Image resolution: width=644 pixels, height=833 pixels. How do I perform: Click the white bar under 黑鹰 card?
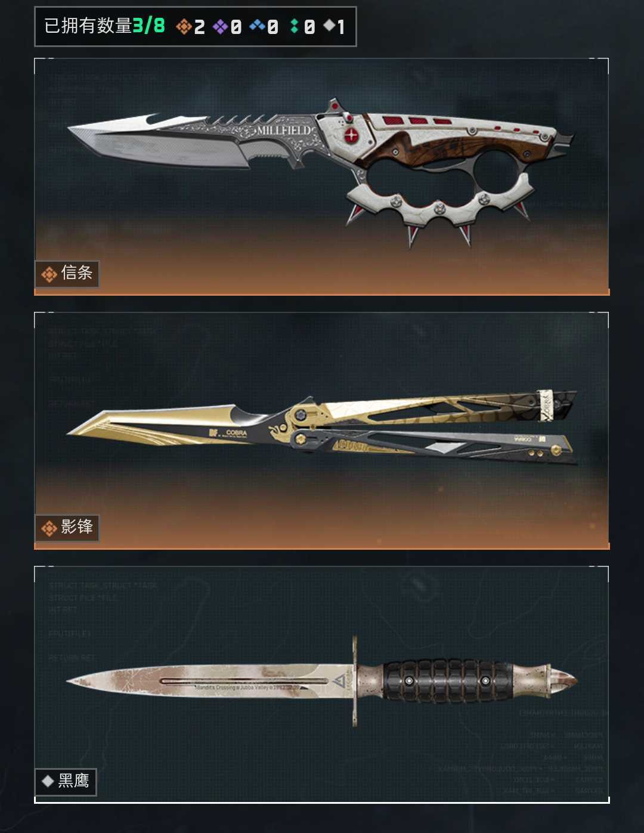point(322,801)
